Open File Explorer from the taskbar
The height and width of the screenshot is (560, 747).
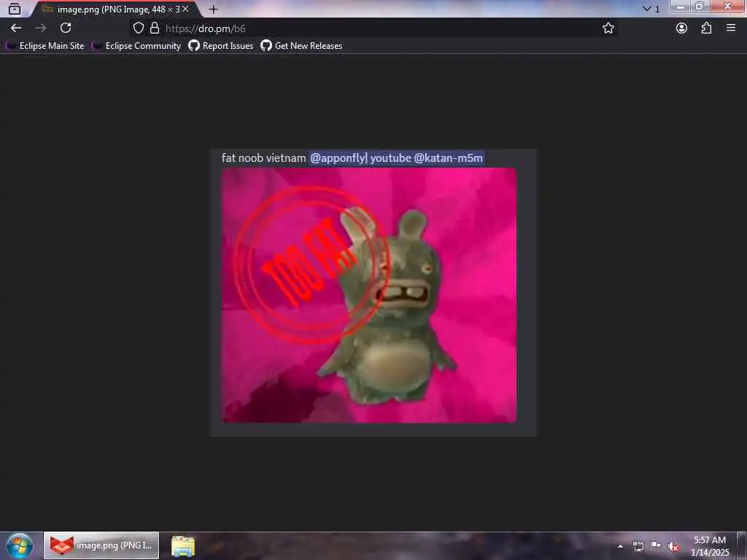(x=183, y=546)
